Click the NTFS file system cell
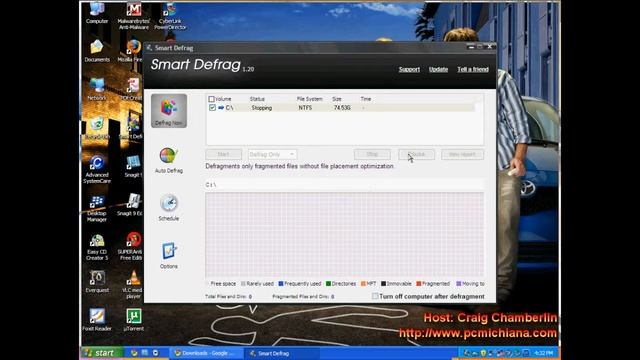 coord(305,108)
